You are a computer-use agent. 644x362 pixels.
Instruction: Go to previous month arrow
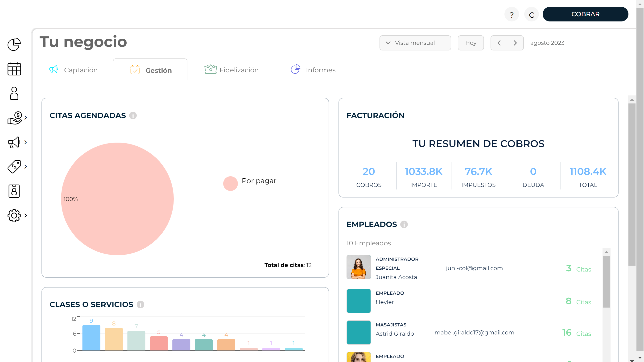click(x=499, y=43)
